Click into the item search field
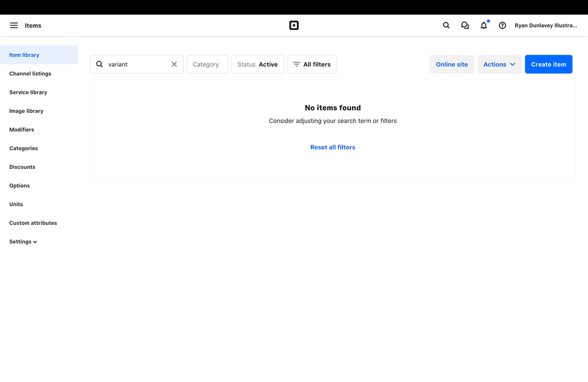588x382 pixels. point(137,64)
